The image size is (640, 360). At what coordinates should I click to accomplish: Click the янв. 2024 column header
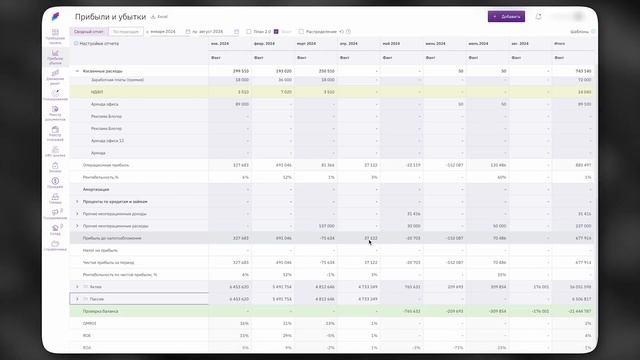pos(220,43)
